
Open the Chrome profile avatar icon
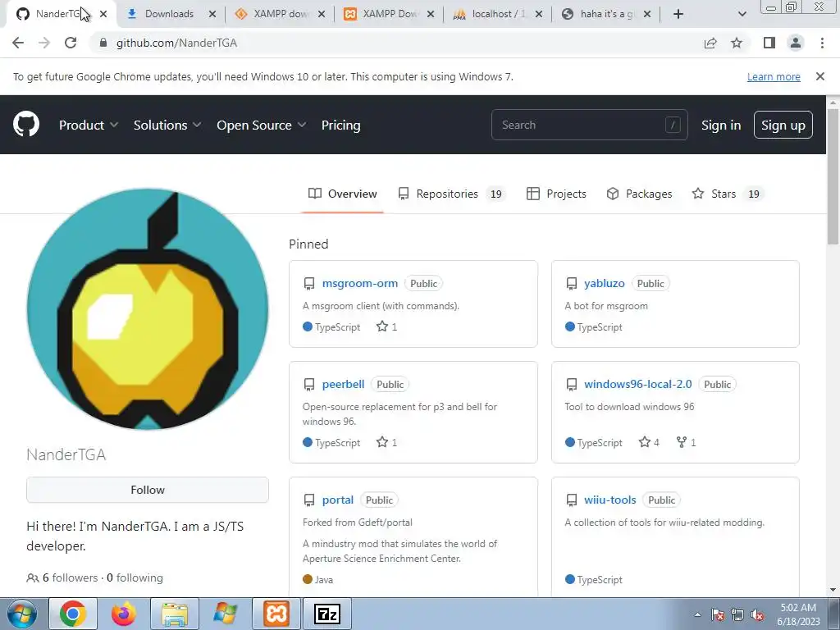(x=796, y=43)
